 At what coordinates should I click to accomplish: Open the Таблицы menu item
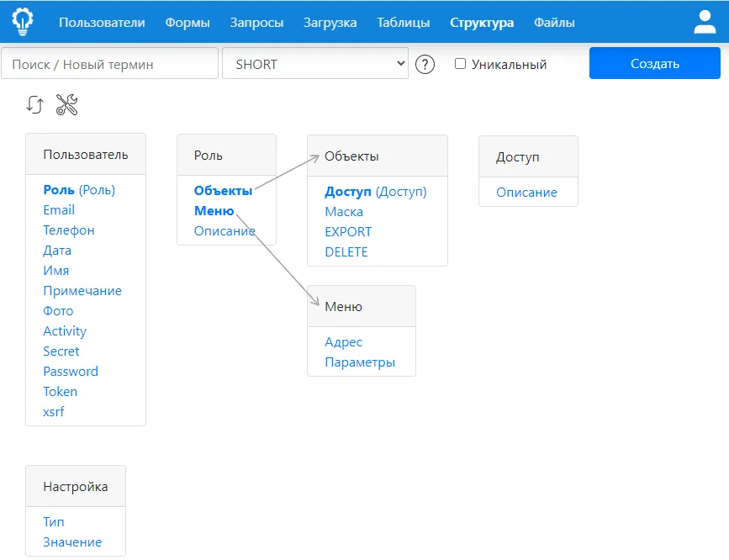click(x=403, y=23)
